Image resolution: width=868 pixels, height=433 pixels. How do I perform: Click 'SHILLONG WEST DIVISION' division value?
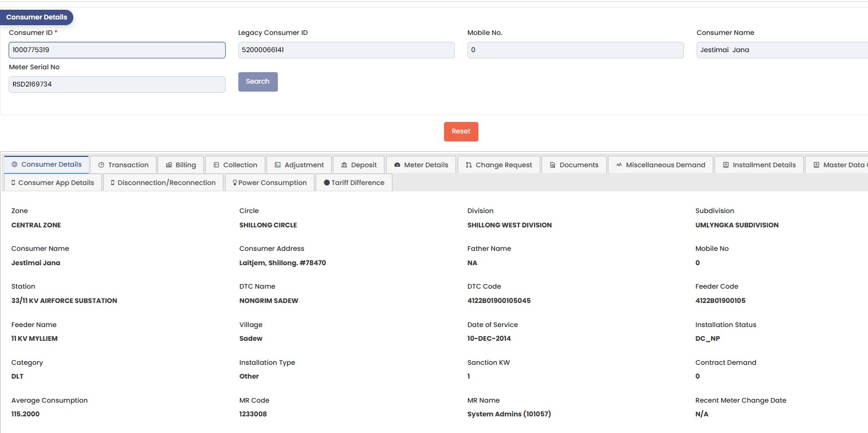[510, 225]
